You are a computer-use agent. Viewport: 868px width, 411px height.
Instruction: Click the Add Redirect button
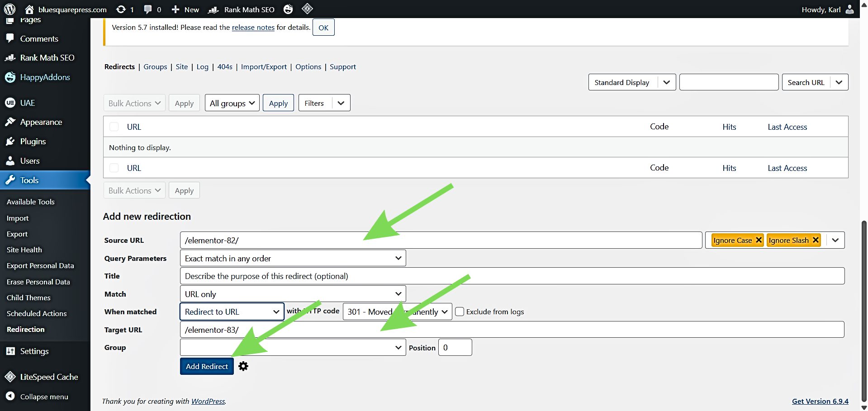pyautogui.click(x=207, y=366)
